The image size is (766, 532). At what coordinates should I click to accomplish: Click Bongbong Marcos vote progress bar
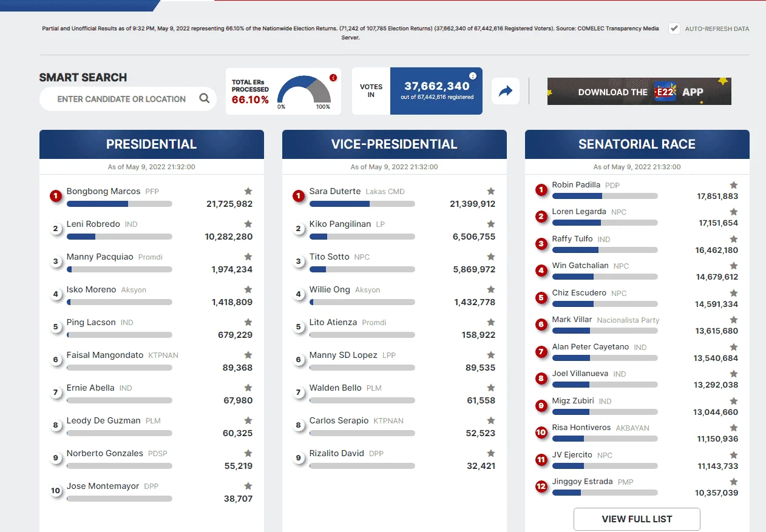point(120,204)
